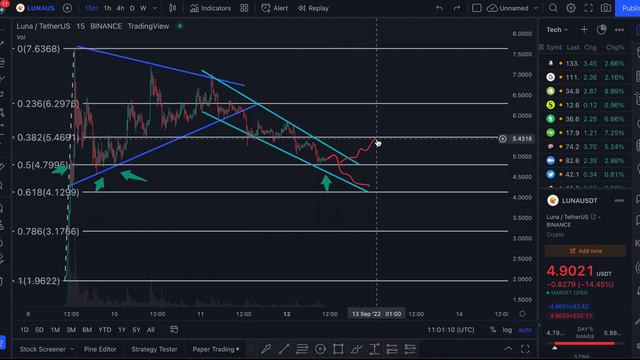Expand the Stock Screener dropdown arrow

click(72, 349)
